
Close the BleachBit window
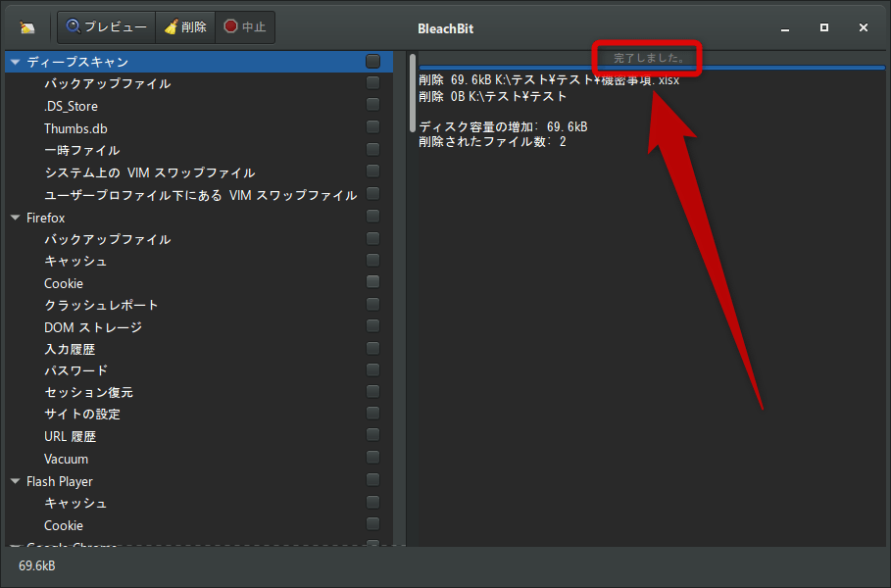click(x=864, y=27)
